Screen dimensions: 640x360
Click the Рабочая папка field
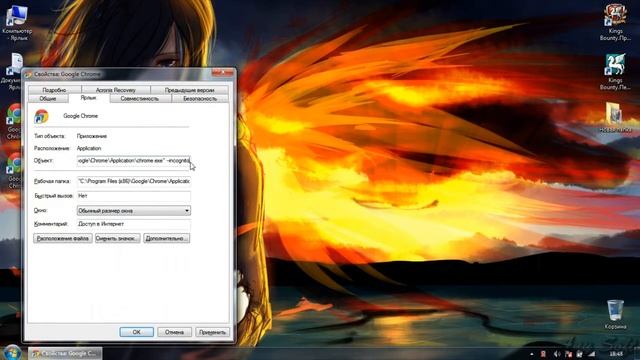tap(133, 181)
